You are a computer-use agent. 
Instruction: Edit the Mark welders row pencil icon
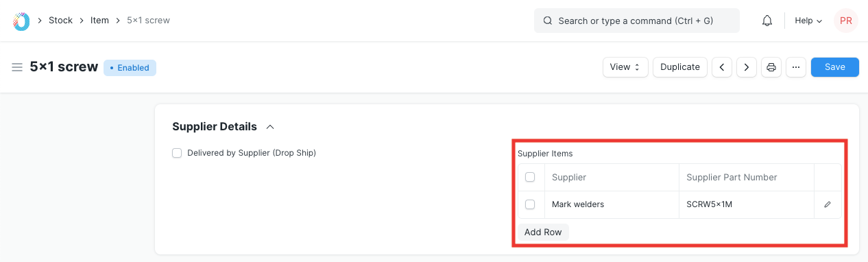828,204
